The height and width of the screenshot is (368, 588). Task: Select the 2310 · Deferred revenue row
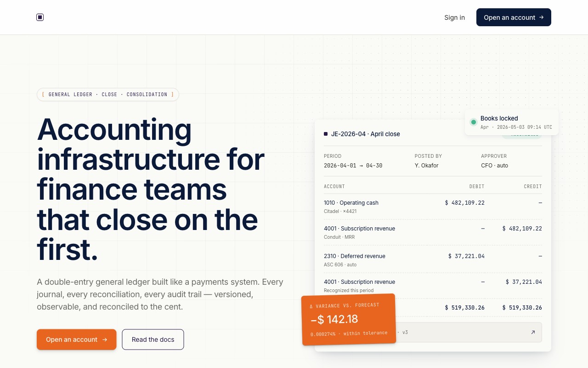pyautogui.click(x=433, y=260)
